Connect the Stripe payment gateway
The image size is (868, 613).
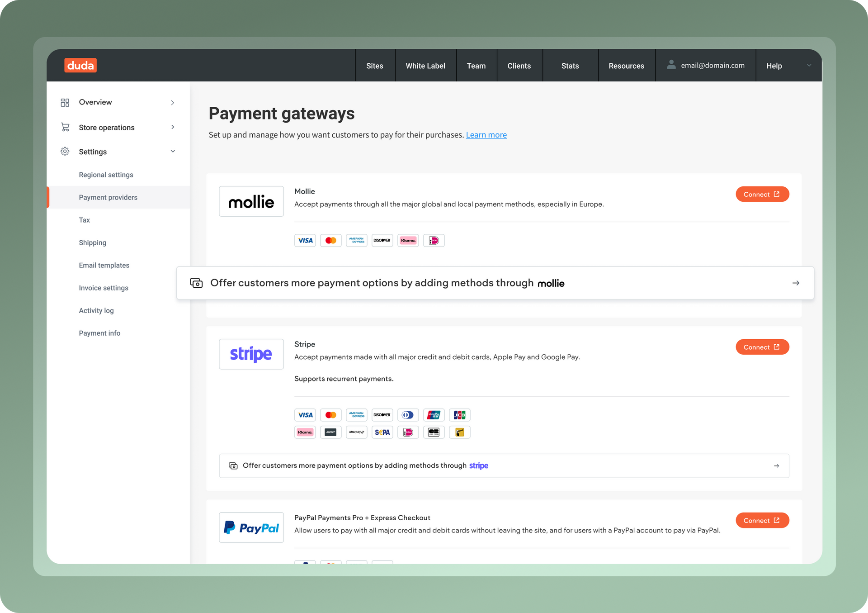click(x=762, y=347)
